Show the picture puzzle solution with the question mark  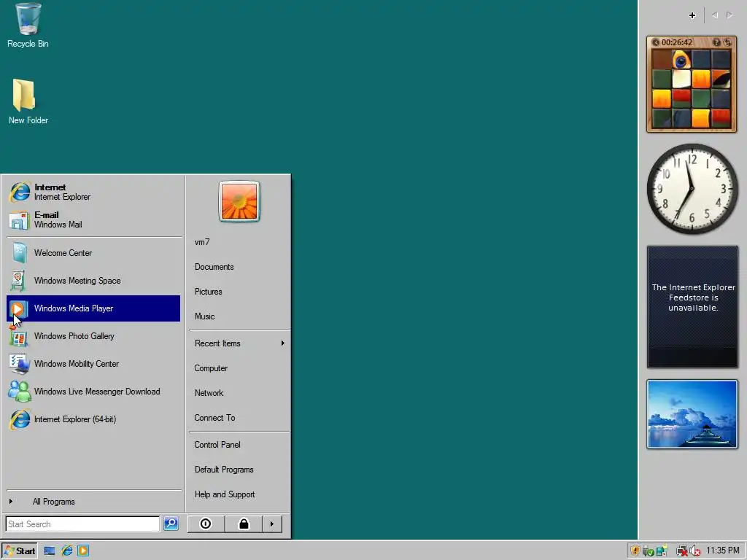716,42
